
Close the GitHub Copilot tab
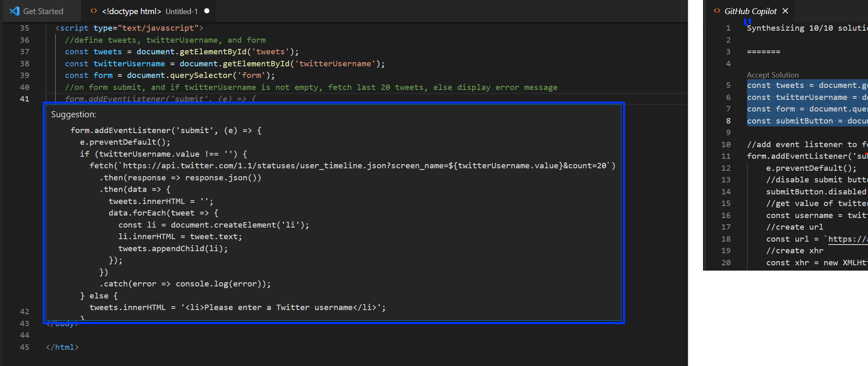tap(785, 11)
